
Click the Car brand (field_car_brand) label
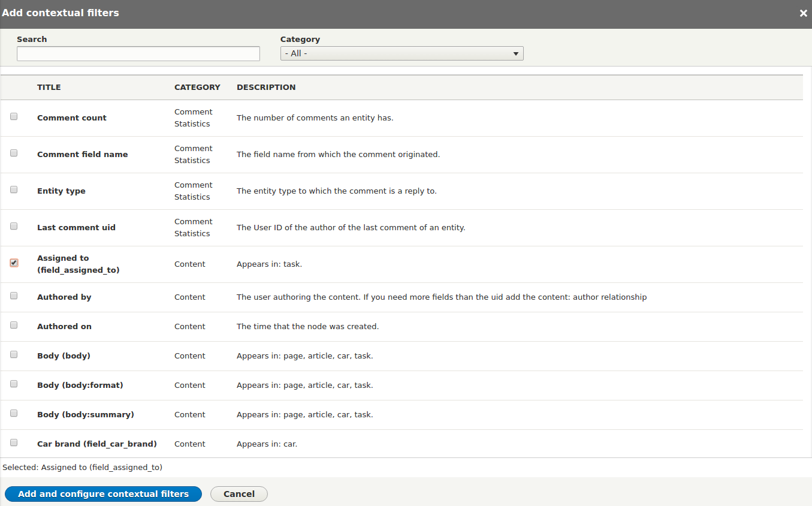click(x=97, y=444)
